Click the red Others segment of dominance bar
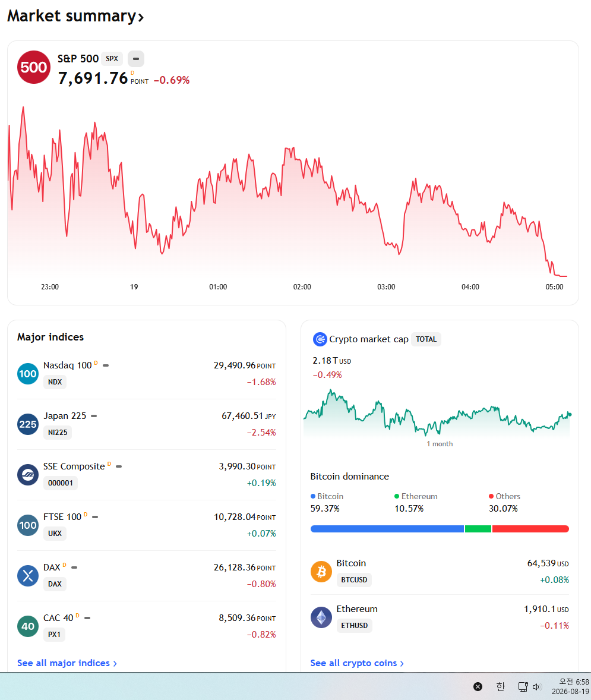The image size is (591, 700). 531,529
